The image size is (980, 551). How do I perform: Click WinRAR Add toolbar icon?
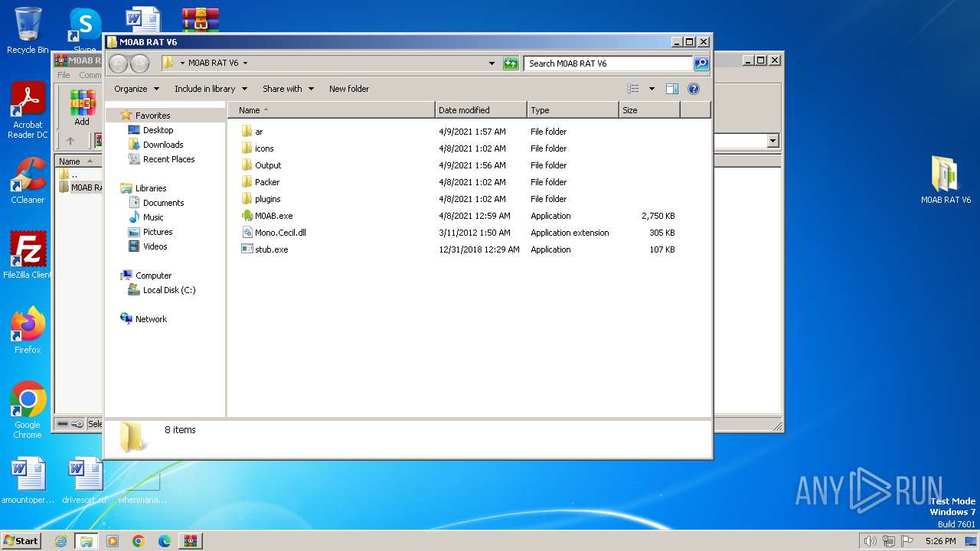coord(82,108)
